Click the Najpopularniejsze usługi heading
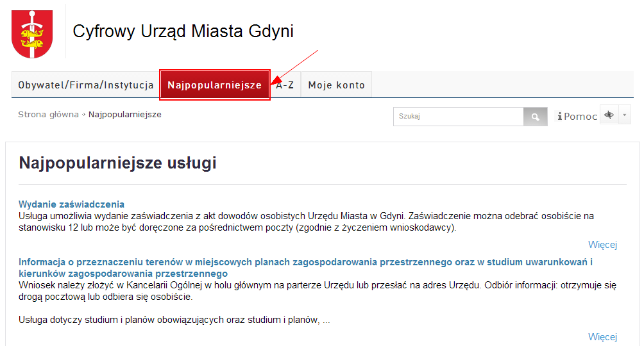The height and width of the screenshot is (346, 644). [117, 163]
